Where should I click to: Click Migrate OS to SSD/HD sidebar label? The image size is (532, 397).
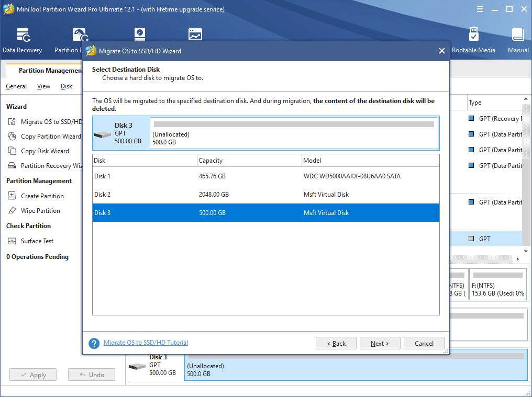[x=51, y=122]
